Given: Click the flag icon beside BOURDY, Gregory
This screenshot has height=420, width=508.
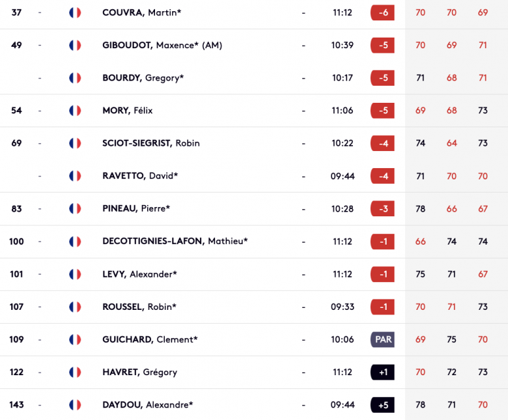Looking at the screenshot, I should pyautogui.click(x=75, y=78).
